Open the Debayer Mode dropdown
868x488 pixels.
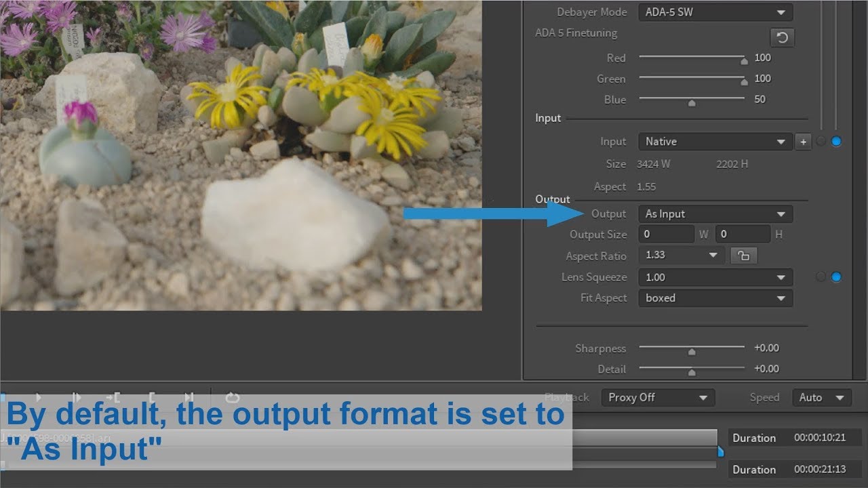click(715, 12)
